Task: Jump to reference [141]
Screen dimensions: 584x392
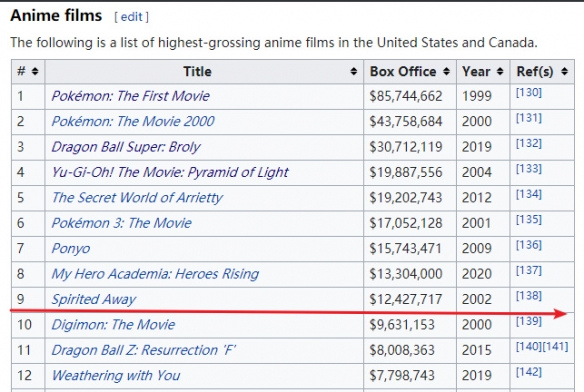Action: coord(555,347)
